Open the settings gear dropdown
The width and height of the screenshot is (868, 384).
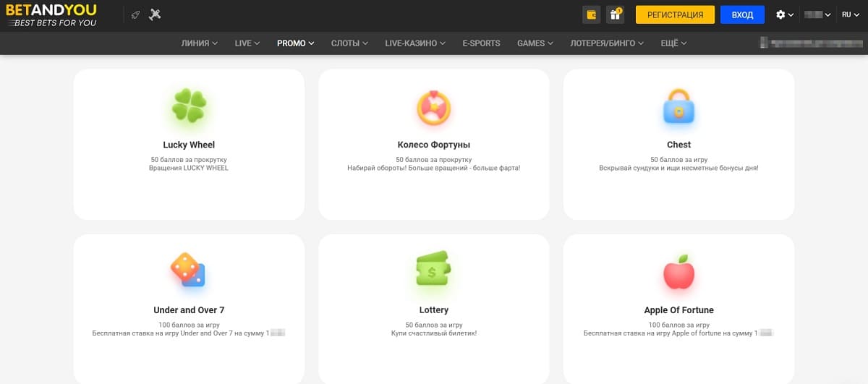pyautogui.click(x=785, y=14)
